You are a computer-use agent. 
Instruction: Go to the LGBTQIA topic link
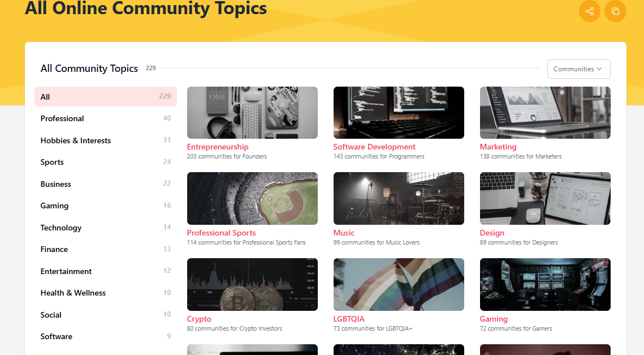(x=349, y=319)
